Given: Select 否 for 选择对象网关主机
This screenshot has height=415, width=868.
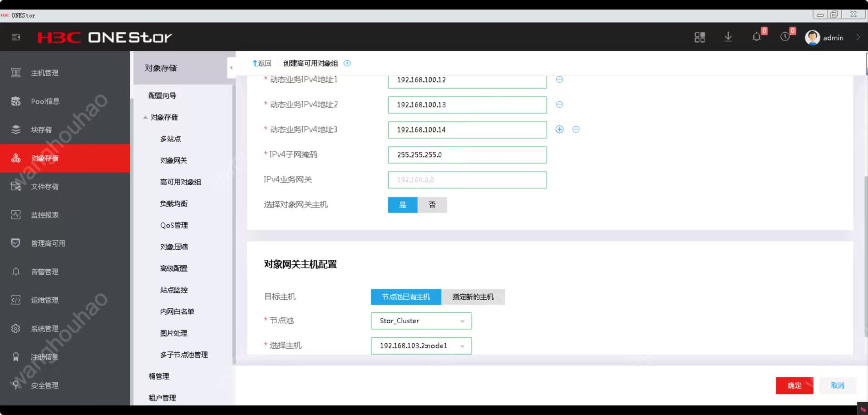Looking at the screenshot, I should coord(432,205).
